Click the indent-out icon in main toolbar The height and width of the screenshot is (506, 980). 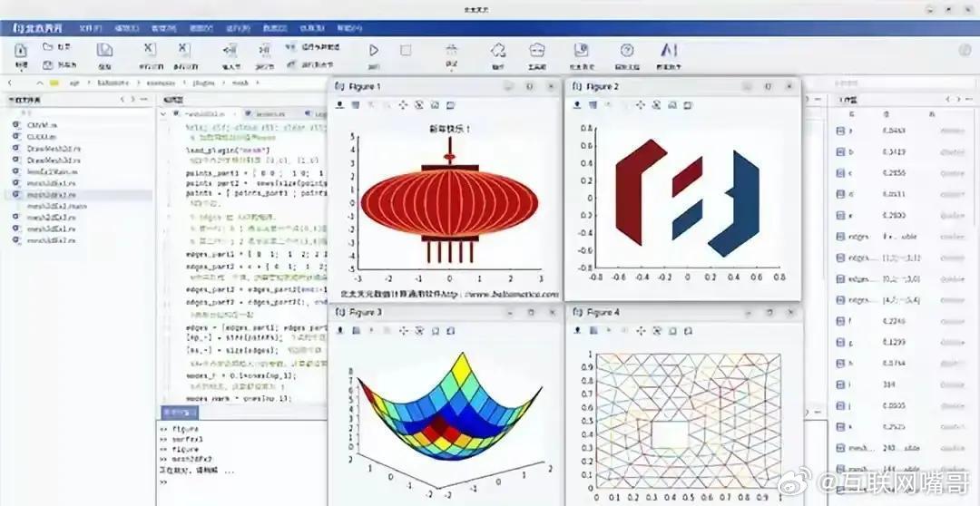[x=264, y=50]
